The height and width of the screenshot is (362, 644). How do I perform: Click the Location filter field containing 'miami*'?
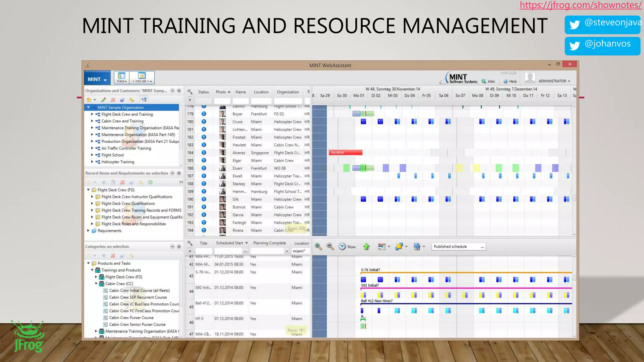point(300,251)
